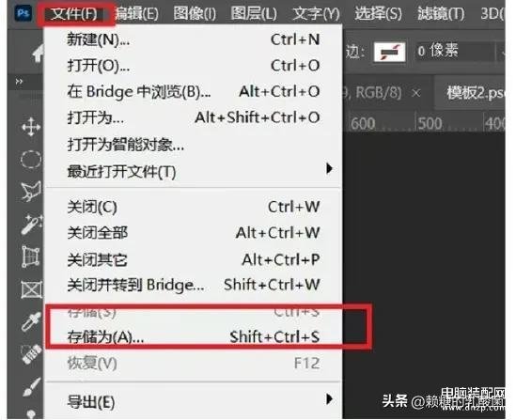Screen dimensions: 516x420
Task: Select the Elliptical Marquee tool
Action: coord(31,160)
